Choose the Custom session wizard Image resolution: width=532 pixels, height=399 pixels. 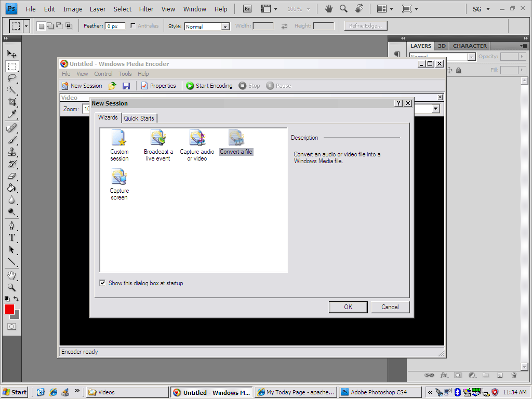(119, 145)
